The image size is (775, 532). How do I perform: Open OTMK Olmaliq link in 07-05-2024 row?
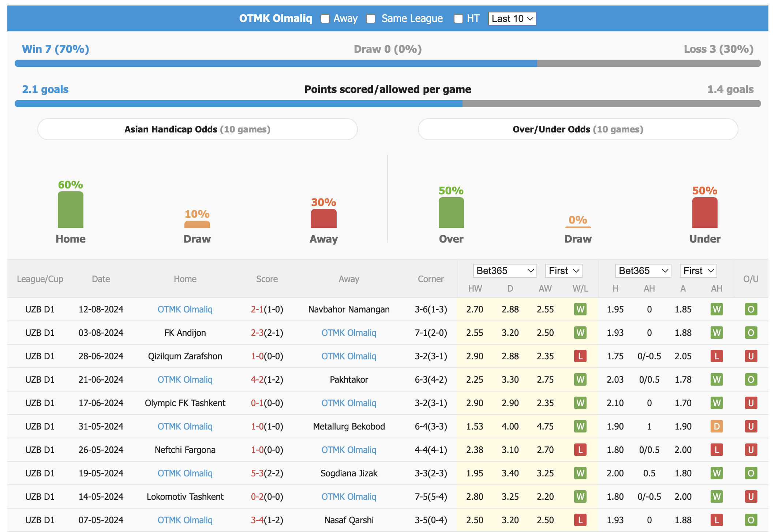[185, 520]
